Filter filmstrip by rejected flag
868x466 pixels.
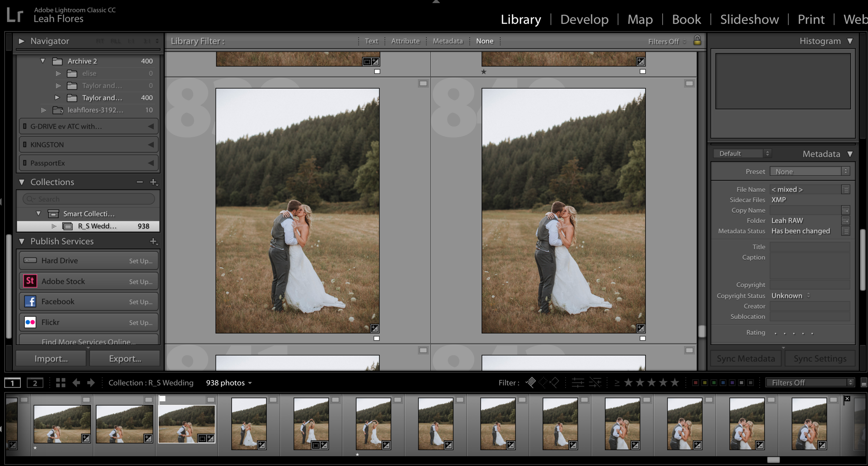(554, 383)
